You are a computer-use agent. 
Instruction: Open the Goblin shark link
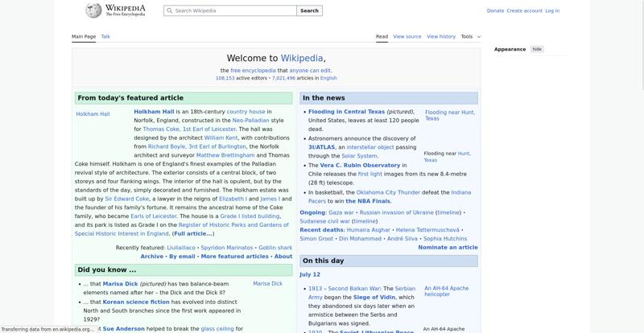pos(275,248)
